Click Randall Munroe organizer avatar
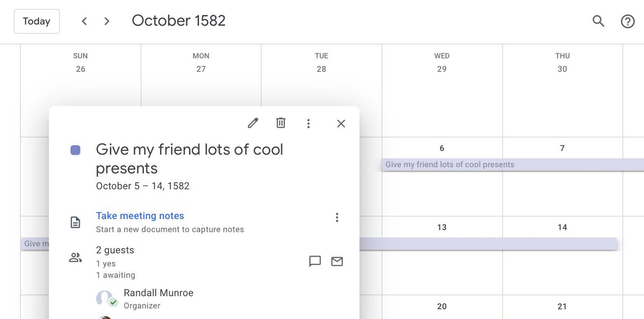 point(105,299)
